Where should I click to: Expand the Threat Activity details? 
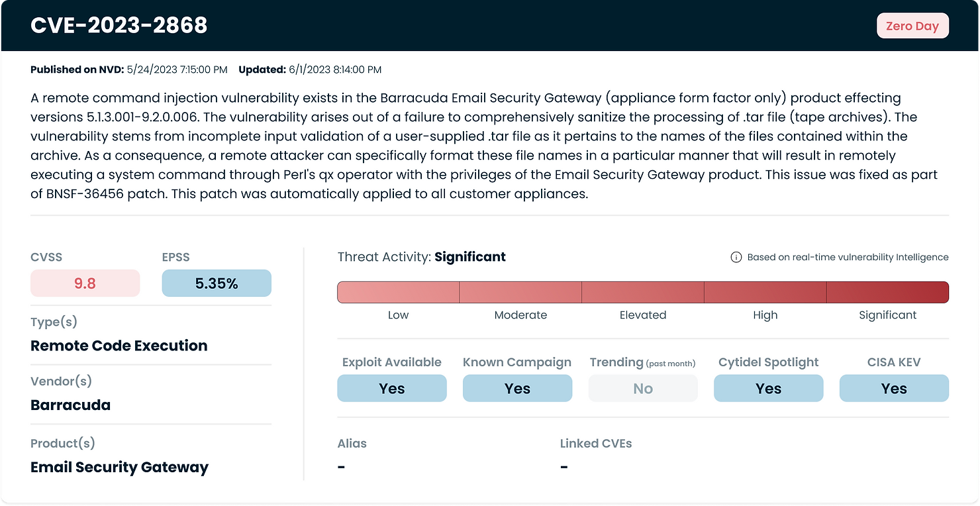point(421,257)
